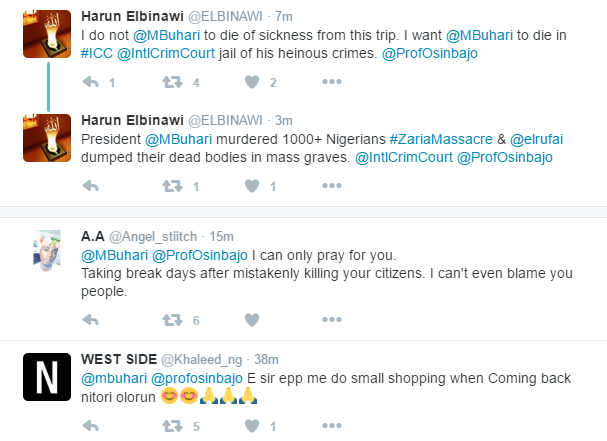Open more options on A.A's tweet
607x441 pixels.
click(331, 320)
